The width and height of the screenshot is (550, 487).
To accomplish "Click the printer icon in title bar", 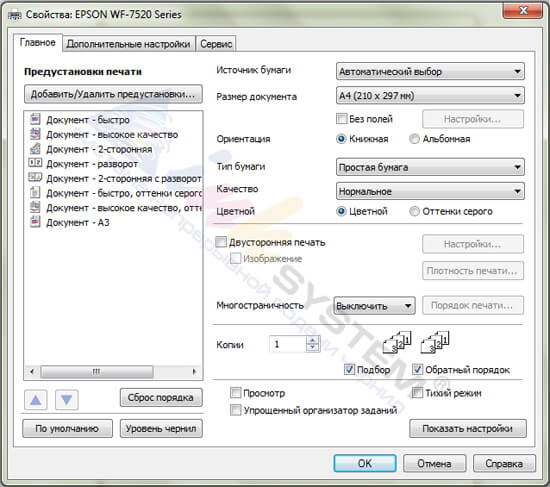I will tap(15, 15).
